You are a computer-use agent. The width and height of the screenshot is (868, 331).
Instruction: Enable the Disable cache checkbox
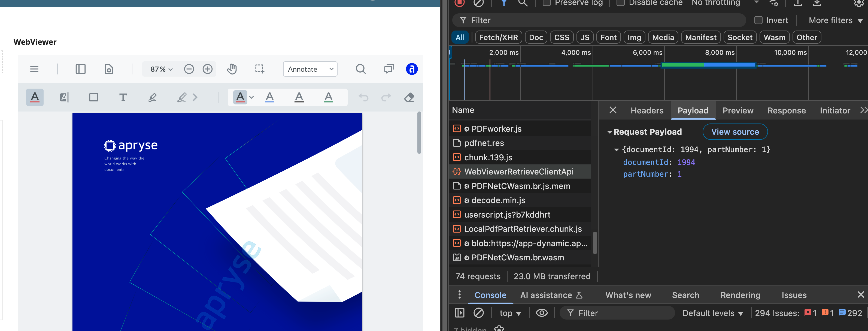[620, 3]
